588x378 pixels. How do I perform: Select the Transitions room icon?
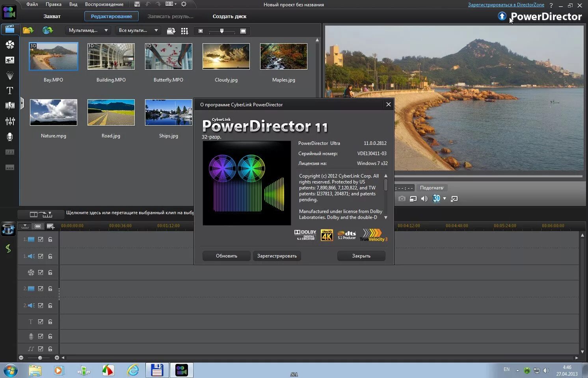pos(9,106)
